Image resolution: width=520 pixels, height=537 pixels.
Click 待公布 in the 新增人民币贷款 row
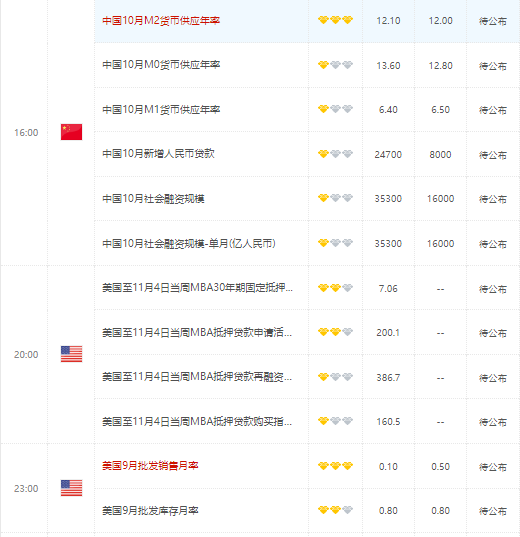pyautogui.click(x=493, y=155)
